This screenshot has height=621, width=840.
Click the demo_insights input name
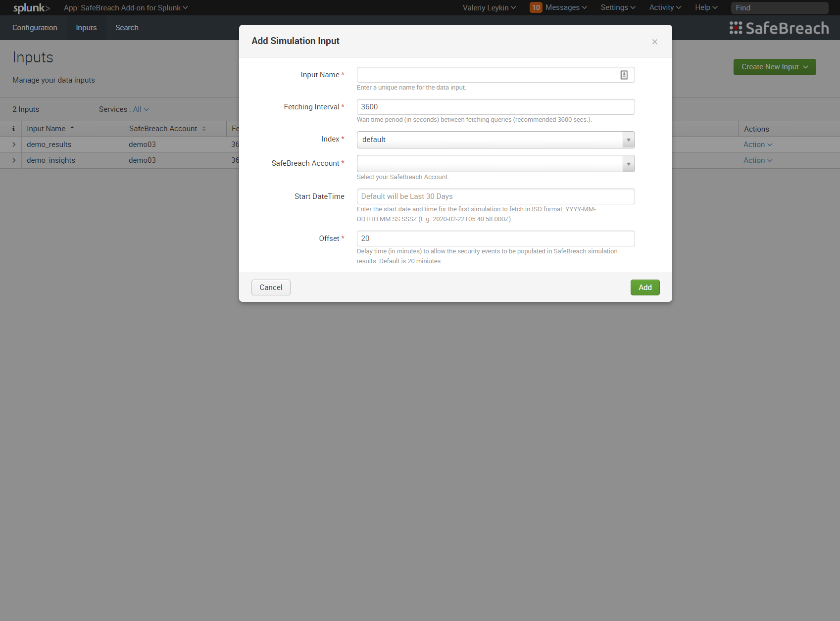[x=51, y=160]
